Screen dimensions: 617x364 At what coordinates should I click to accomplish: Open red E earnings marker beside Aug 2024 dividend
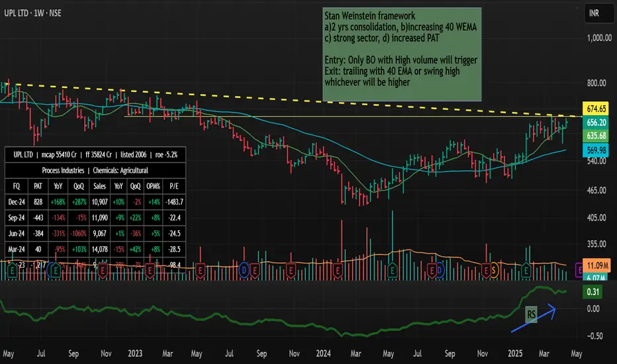click(x=432, y=270)
